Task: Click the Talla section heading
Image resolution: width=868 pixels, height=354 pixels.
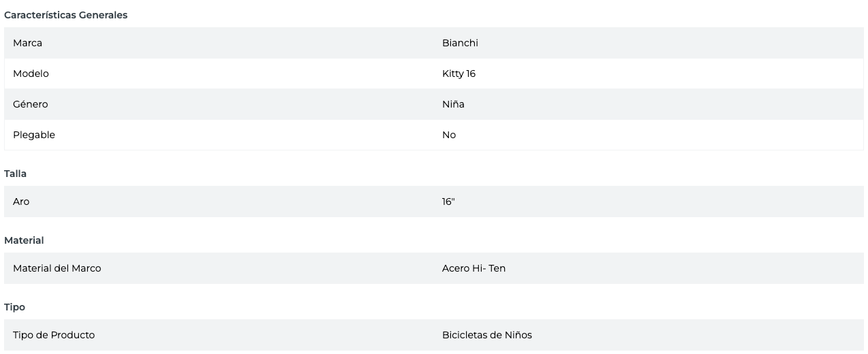Action: coord(16,174)
